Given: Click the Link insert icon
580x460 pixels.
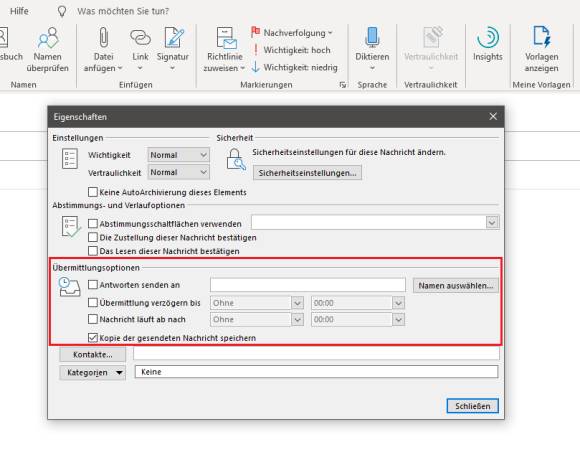Looking at the screenshot, I should coord(140,38).
